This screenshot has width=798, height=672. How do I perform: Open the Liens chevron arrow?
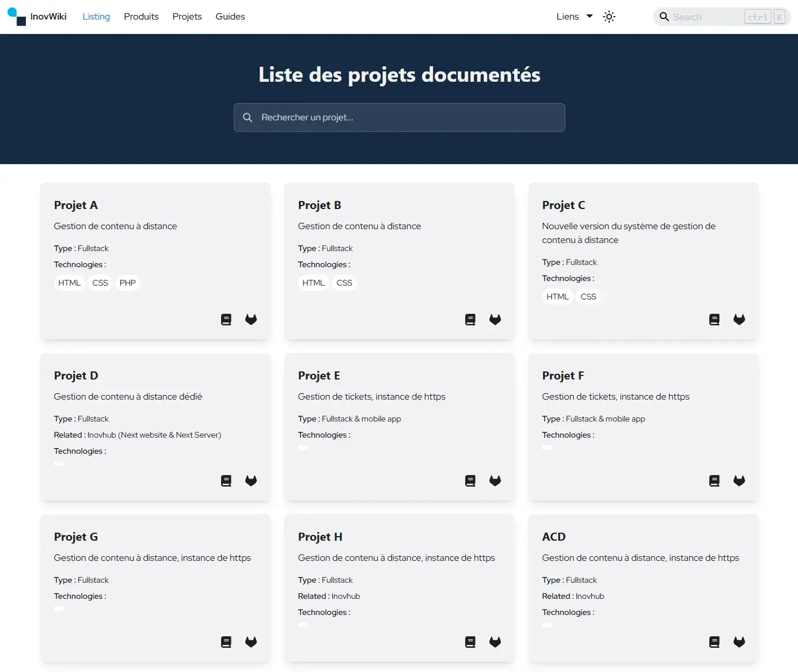coord(589,17)
